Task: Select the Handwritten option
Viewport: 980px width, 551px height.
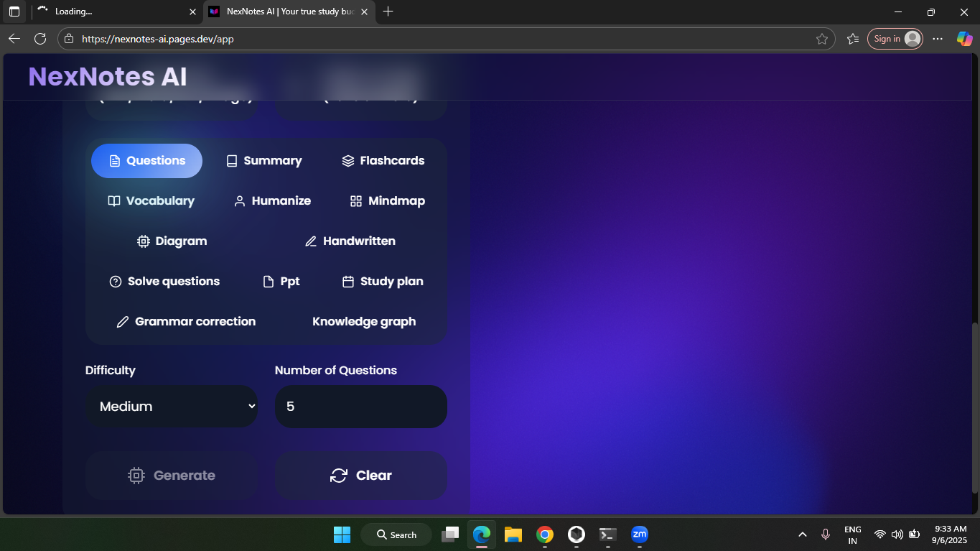Action: 350,241
